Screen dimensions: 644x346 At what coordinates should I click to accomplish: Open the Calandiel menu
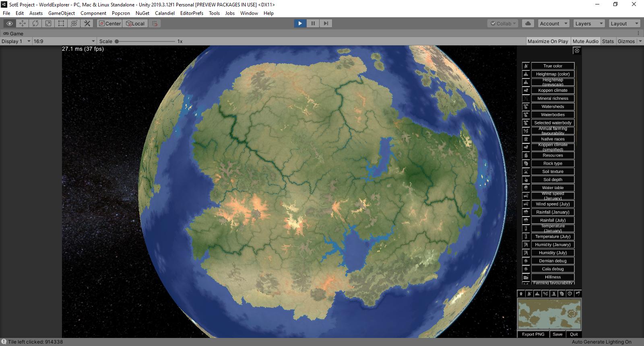pos(165,13)
